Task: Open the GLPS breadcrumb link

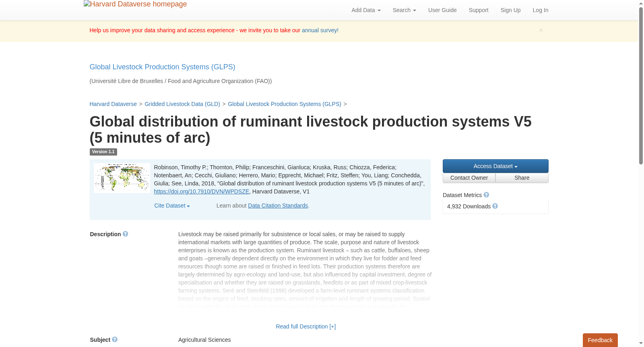Action: pos(285,104)
